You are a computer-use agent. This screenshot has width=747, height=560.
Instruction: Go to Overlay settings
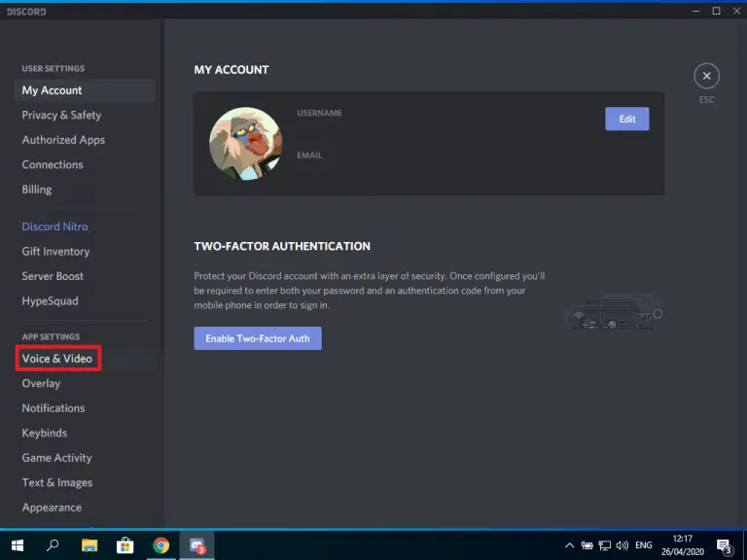[41, 383]
